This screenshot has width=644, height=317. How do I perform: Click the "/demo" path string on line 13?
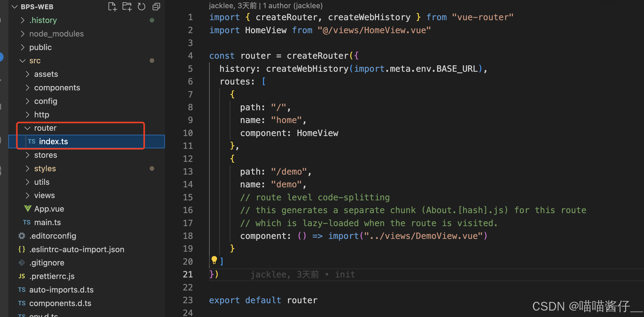pyautogui.click(x=289, y=172)
